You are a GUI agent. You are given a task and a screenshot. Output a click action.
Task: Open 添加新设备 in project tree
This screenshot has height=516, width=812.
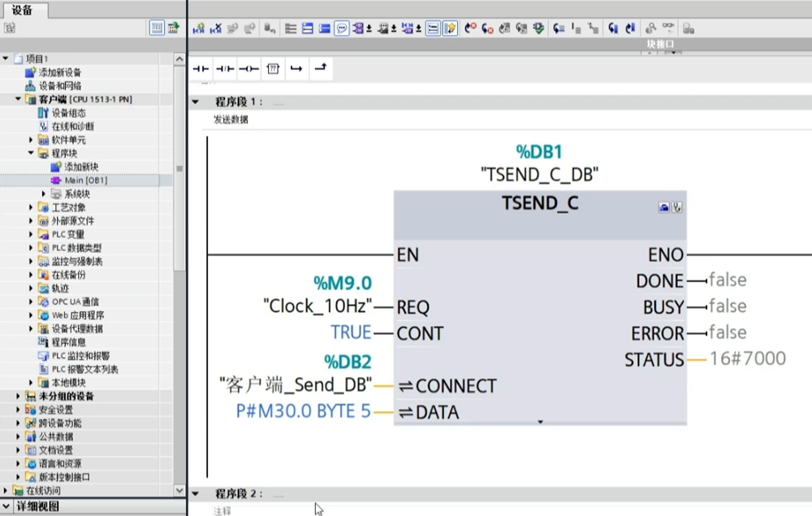tap(59, 72)
